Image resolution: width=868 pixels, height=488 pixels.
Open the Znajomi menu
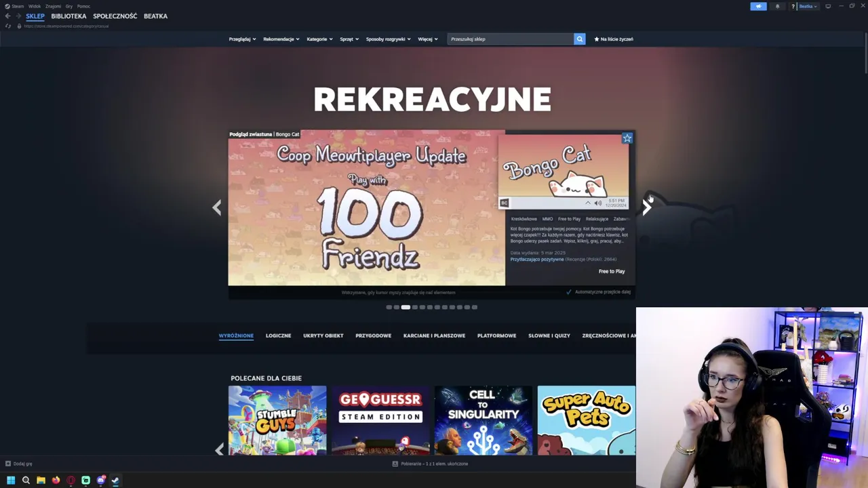(53, 6)
